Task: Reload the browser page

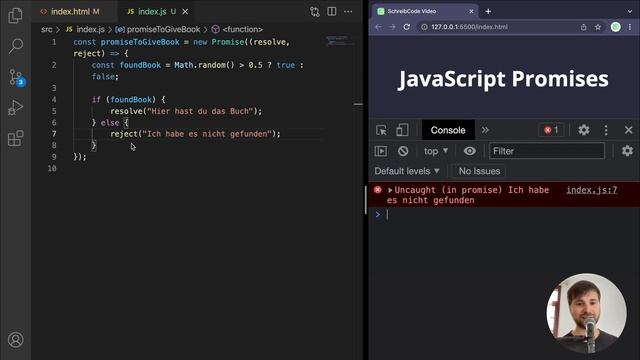Action: (x=407, y=27)
